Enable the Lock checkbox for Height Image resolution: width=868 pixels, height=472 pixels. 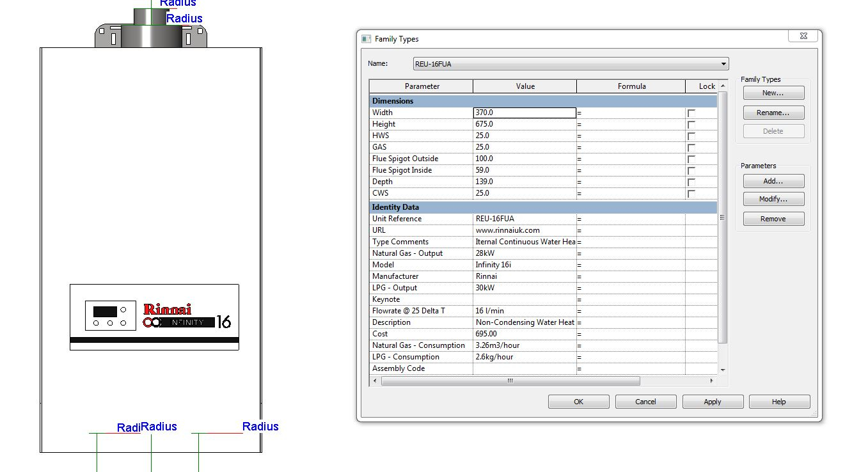691,125
